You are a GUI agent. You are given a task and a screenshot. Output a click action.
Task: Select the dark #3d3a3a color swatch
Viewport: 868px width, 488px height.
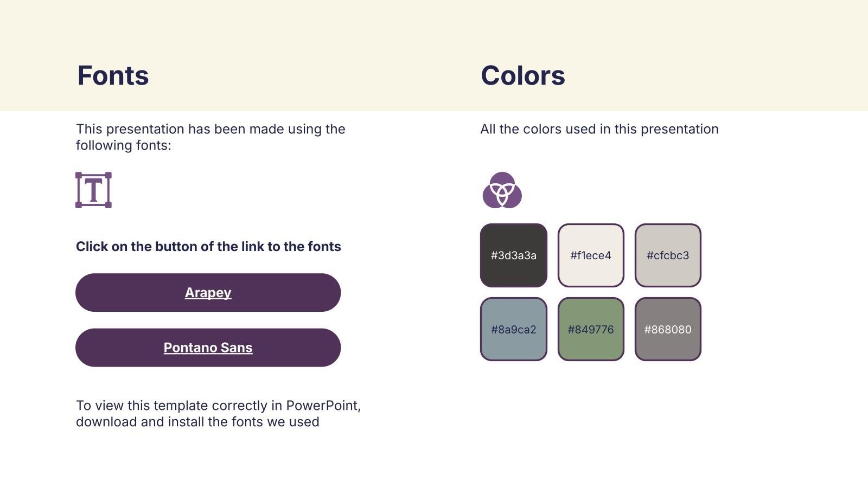pos(513,255)
